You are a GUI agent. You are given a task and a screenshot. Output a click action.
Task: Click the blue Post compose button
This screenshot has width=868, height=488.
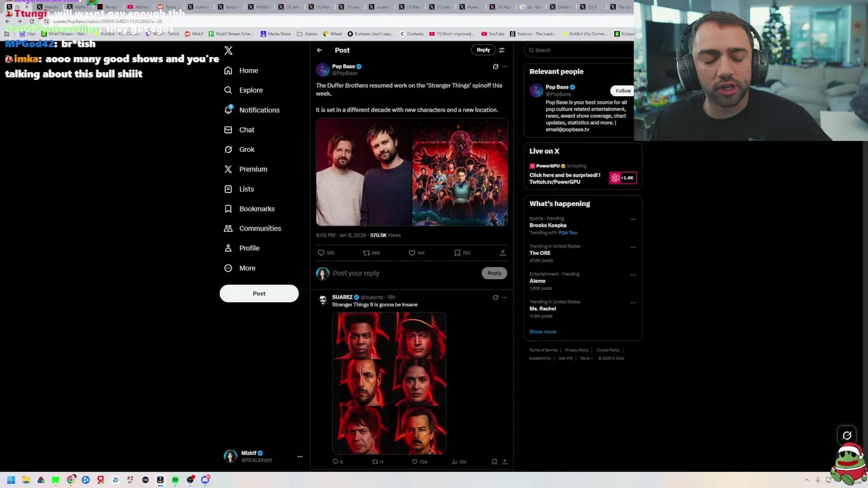point(259,293)
